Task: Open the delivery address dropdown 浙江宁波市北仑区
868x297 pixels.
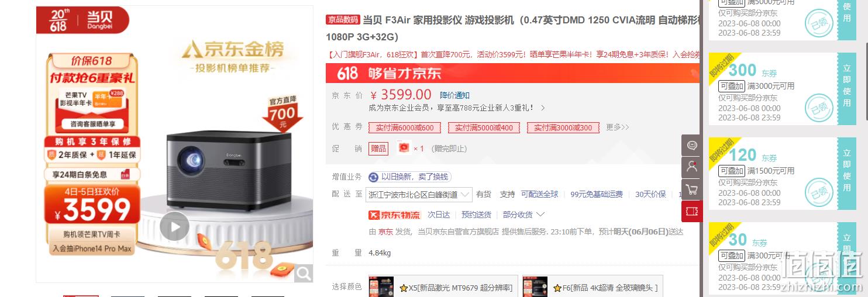Action: pos(419,194)
